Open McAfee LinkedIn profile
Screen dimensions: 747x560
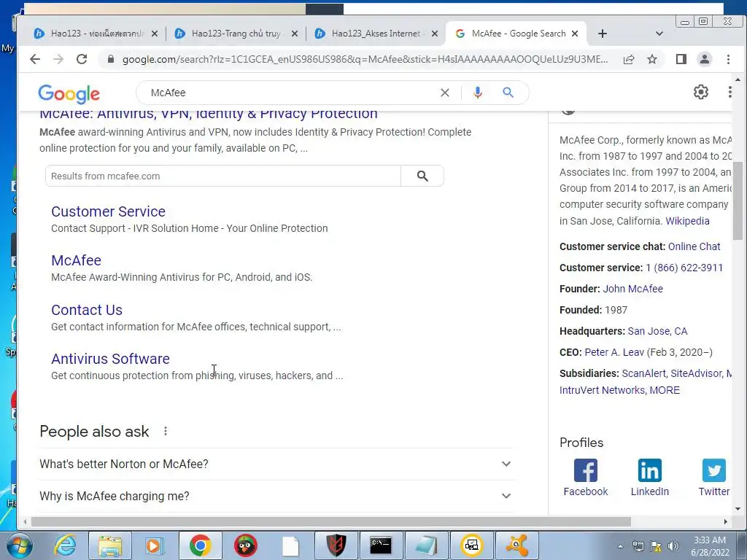(x=650, y=478)
